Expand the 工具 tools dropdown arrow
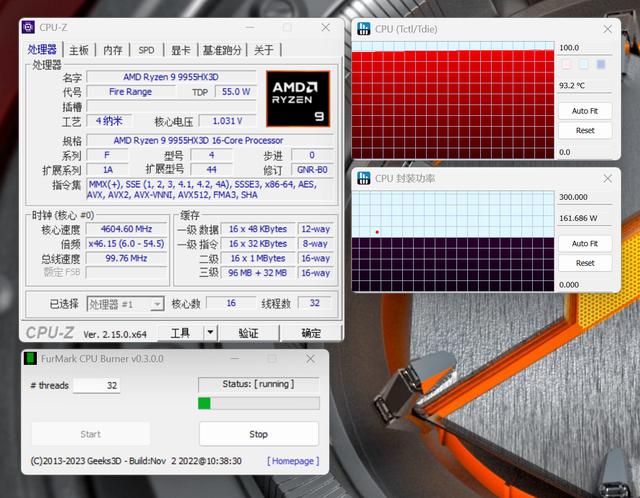 click(210, 333)
